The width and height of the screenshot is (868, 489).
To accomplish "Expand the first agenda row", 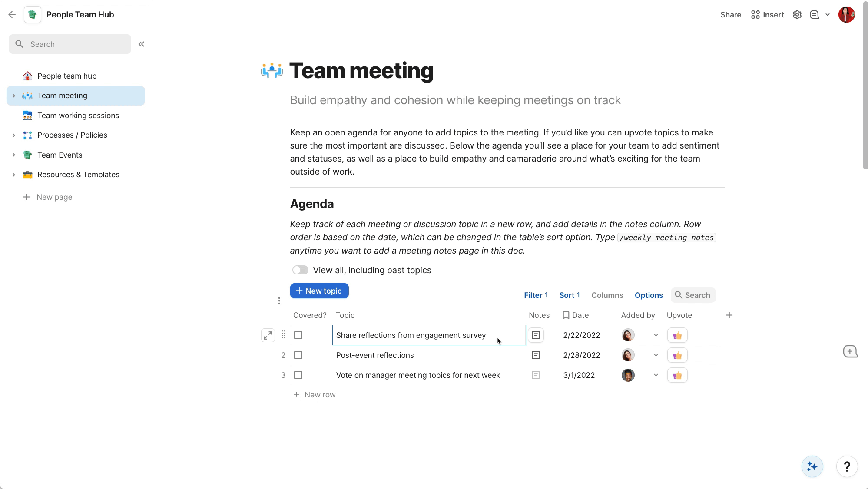I will [268, 335].
